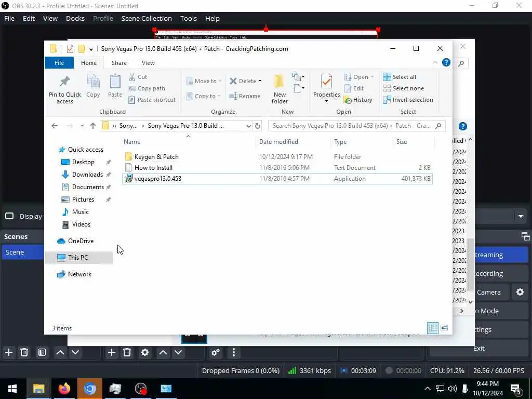Click OBS Exit button

(x=479, y=349)
